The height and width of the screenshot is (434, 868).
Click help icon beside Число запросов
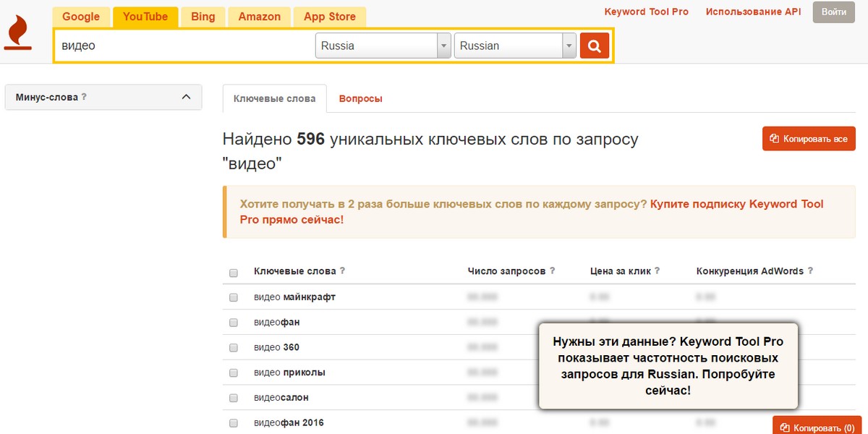(x=552, y=271)
